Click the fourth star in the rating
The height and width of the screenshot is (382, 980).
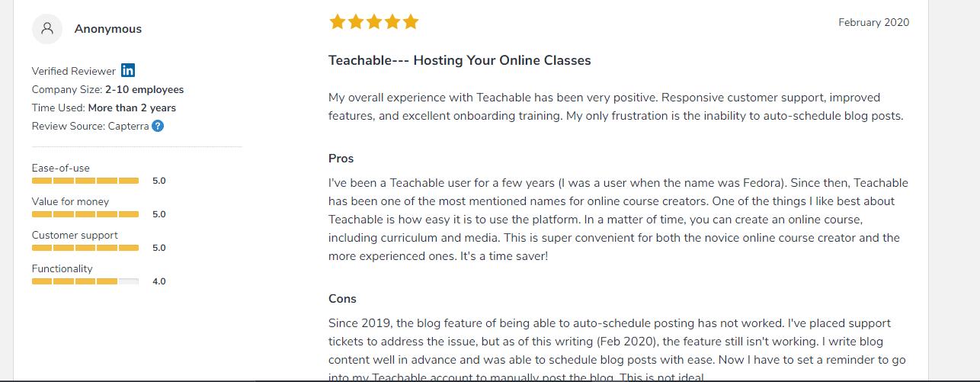click(392, 22)
